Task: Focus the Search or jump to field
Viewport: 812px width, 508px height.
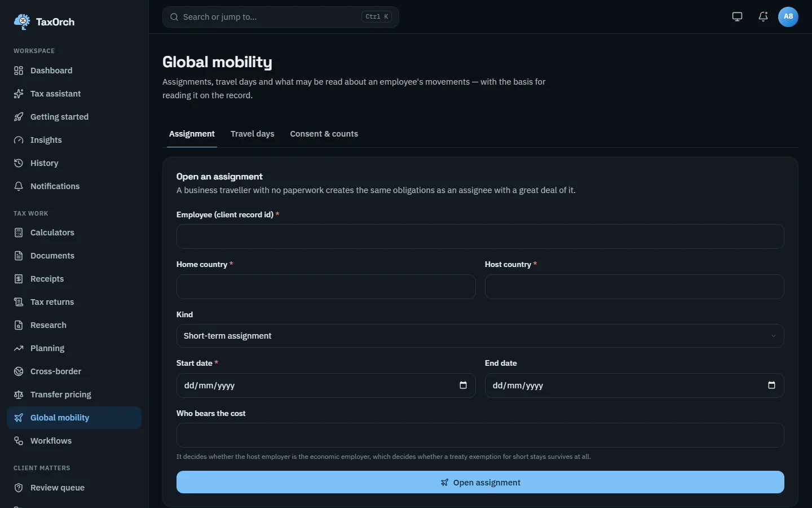Action: point(280,17)
